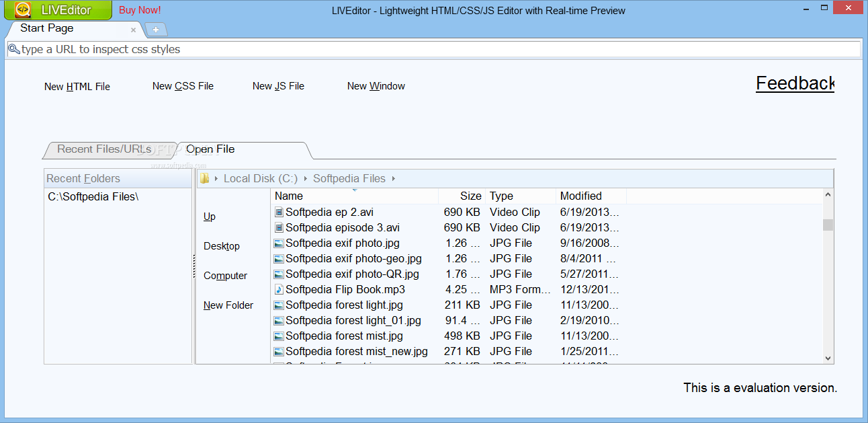868x423 pixels.
Task: Click image icon of Softpedia exif photo-QR.jpg
Action: pyautogui.click(x=279, y=274)
